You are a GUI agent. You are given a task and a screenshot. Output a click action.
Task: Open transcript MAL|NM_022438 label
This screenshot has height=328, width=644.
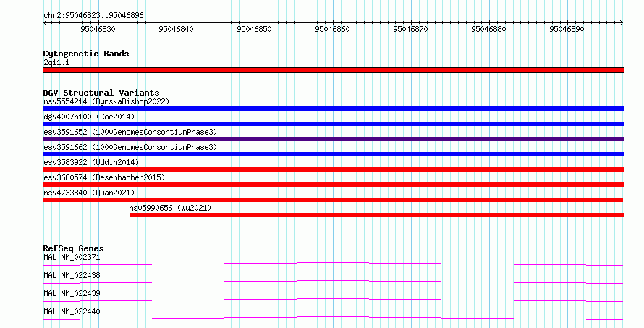72,275
